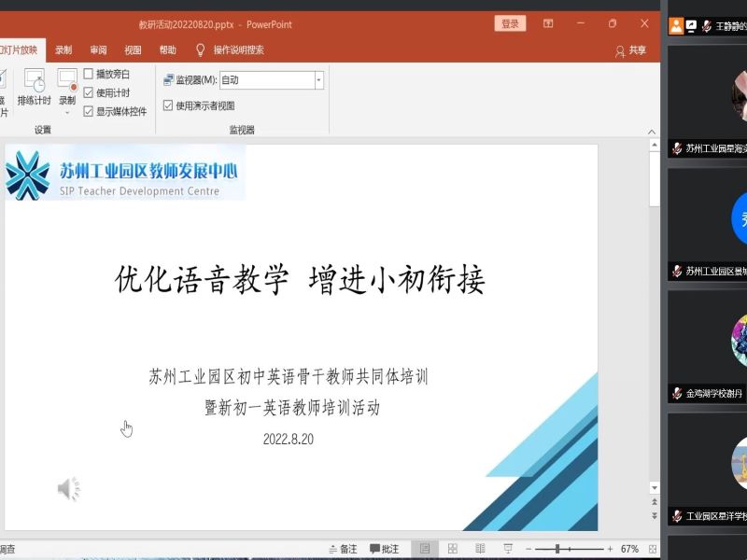Click the Sign in (登录) button
The width and height of the screenshot is (747, 560).
coord(510,23)
